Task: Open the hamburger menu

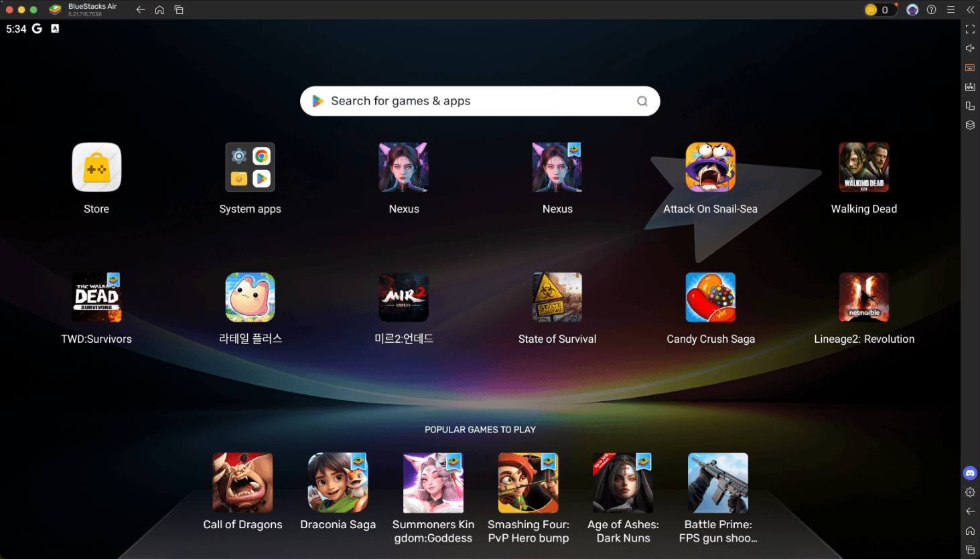Action: coord(951,9)
